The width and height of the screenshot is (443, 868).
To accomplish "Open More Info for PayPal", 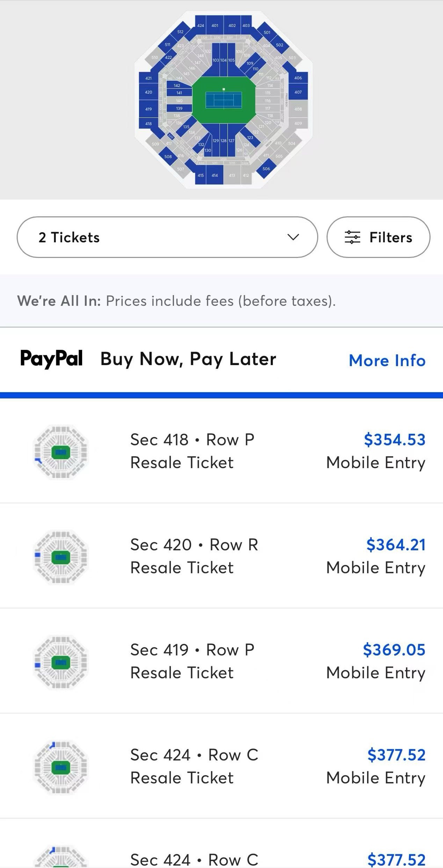I will tap(387, 360).
